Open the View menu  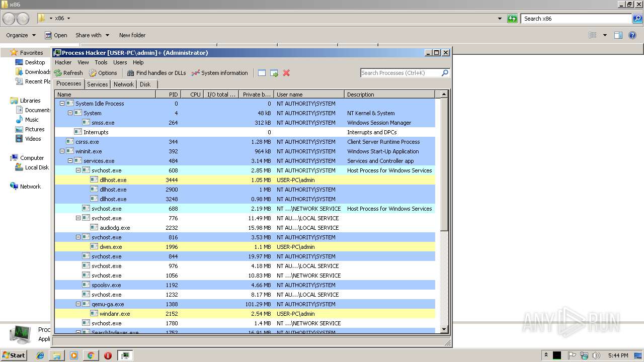(x=83, y=62)
